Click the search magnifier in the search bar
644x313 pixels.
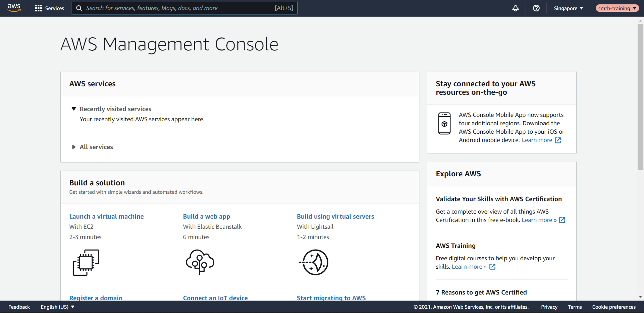click(79, 8)
